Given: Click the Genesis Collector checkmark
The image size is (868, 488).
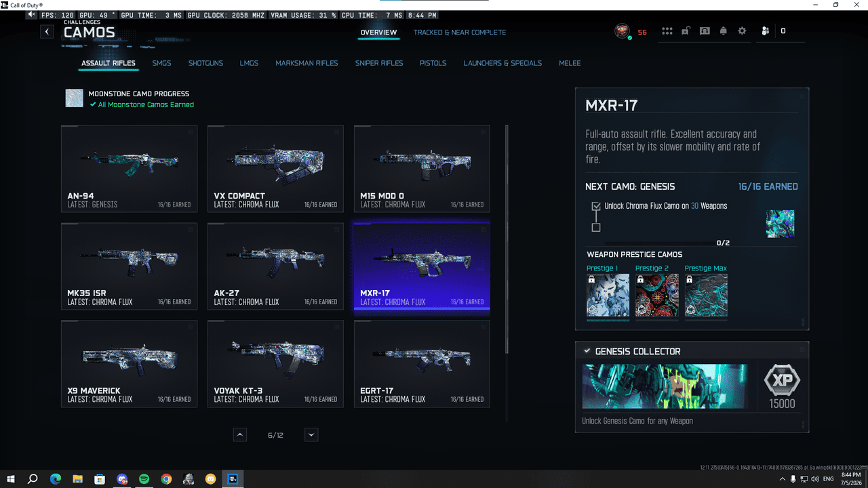Looking at the screenshot, I should 587,351.
